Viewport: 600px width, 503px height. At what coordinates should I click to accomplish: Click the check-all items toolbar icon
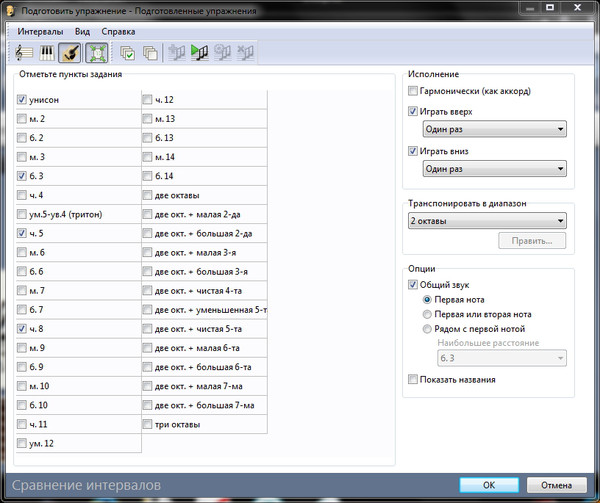127,52
